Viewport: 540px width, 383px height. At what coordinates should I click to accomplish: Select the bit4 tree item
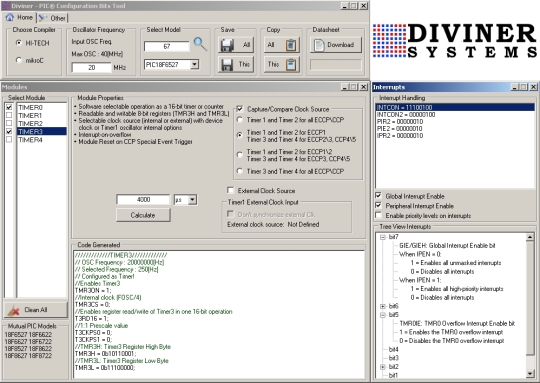(x=393, y=349)
